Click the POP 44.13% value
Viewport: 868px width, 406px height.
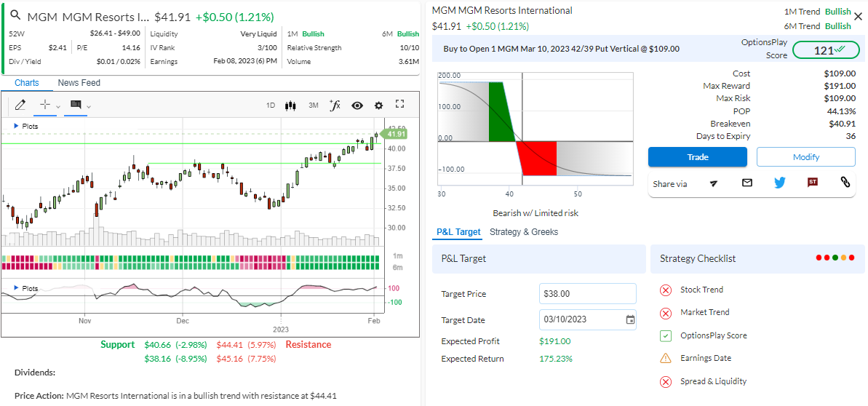click(x=841, y=111)
